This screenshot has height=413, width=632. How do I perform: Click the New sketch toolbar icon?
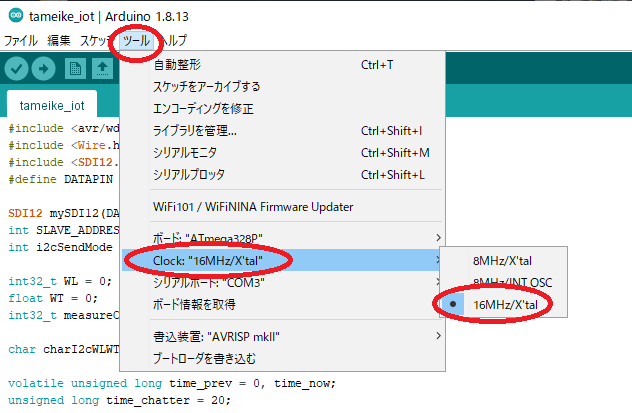[x=75, y=68]
